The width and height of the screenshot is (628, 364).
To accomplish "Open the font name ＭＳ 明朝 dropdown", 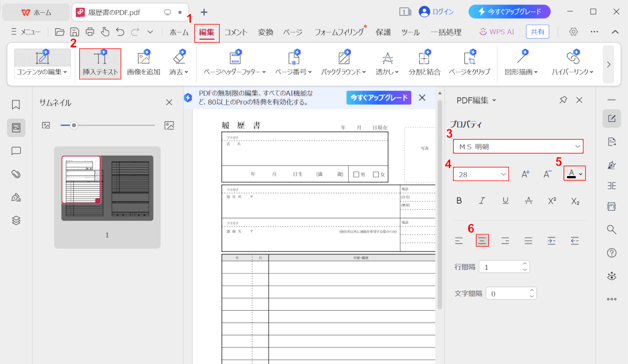I will click(518, 147).
